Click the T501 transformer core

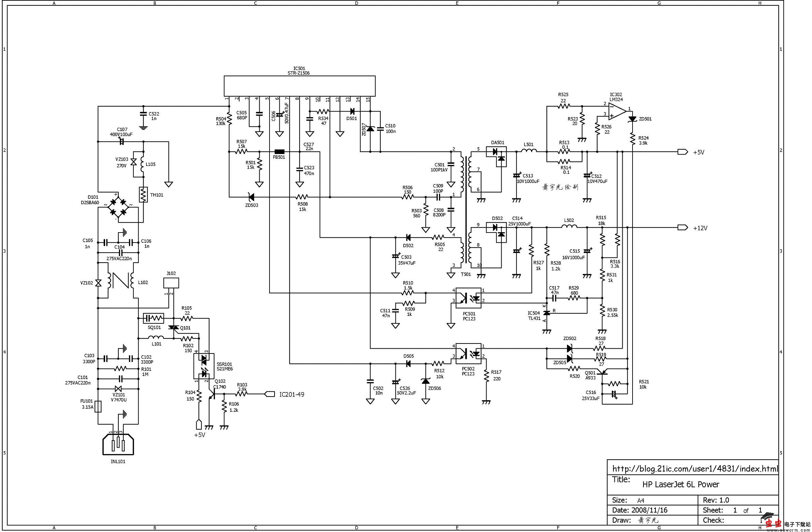click(466, 210)
